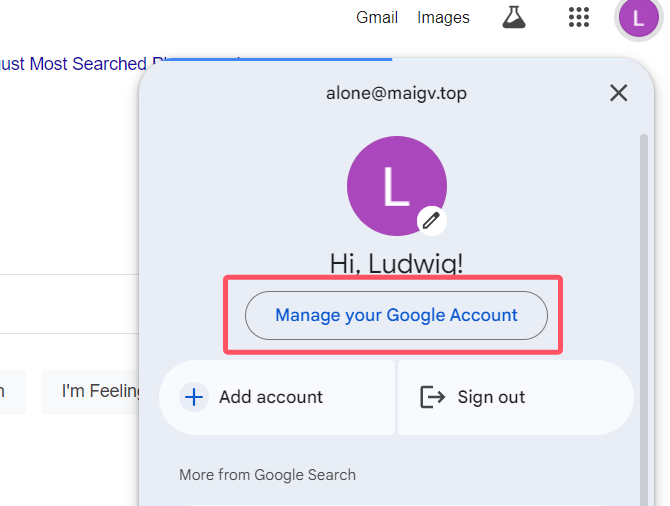Image resolution: width=670 pixels, height=506 pixels.
Task: Click the alone@maigv.top email text
Action: click(396, 93)
